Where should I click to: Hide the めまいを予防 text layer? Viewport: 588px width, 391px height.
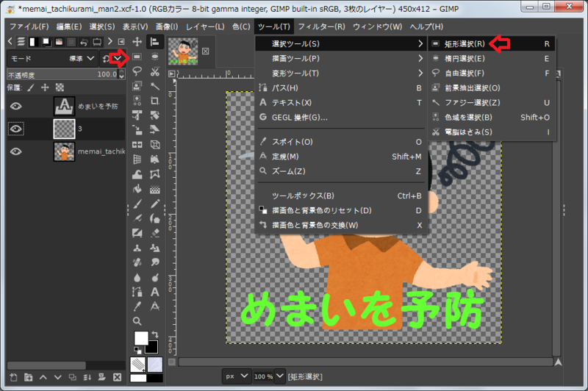click(x=15, y=107)
